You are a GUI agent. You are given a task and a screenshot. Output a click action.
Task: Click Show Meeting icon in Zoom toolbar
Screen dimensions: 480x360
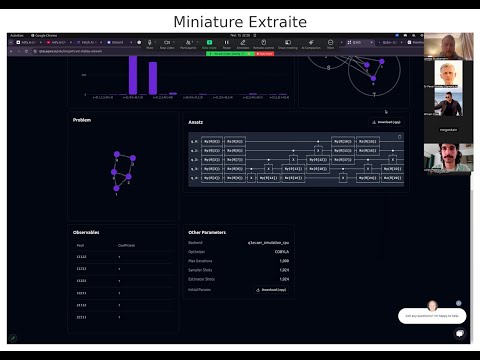(x=288, y=43)
